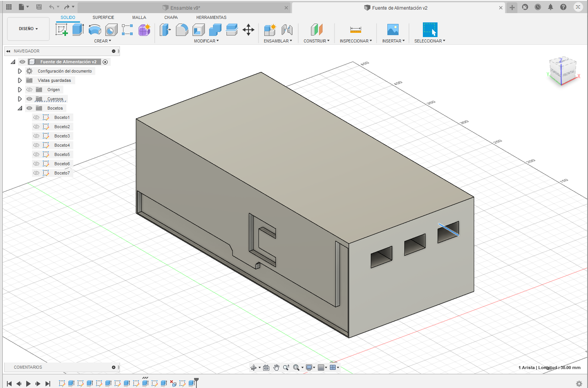Switch to the SOLIDO tab

(x=68, y=17)
